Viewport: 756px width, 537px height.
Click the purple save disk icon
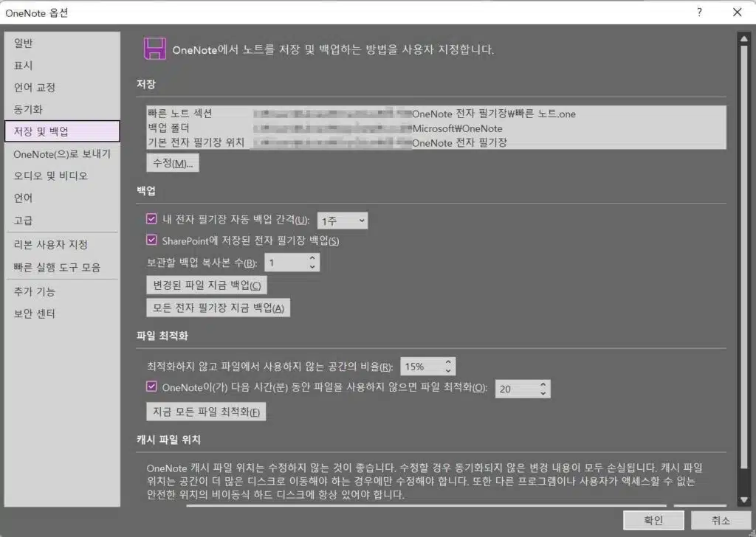coord(155,49)
